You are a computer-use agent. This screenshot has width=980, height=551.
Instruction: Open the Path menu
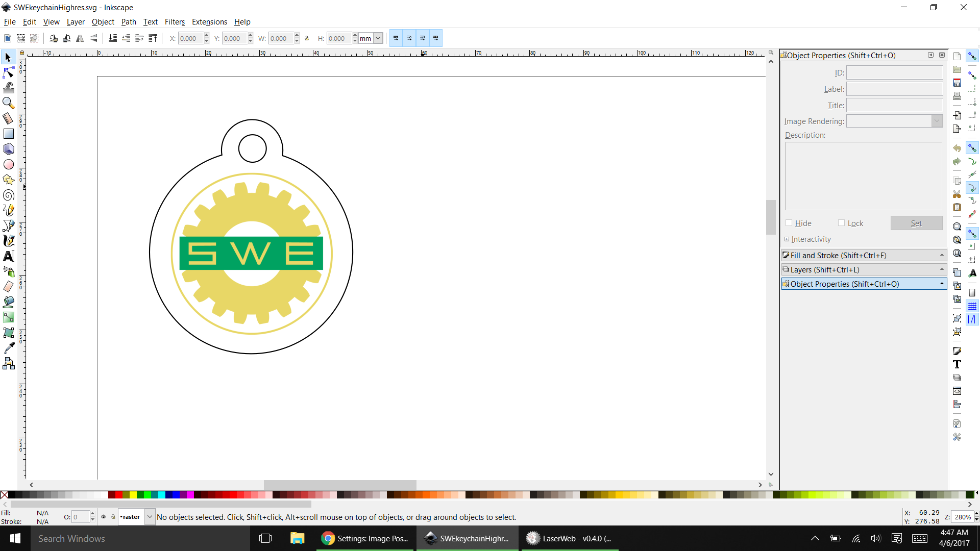129,21
